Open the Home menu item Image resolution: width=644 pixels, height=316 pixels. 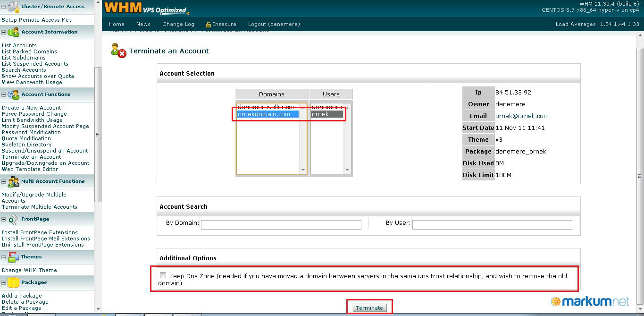(117, 24)
